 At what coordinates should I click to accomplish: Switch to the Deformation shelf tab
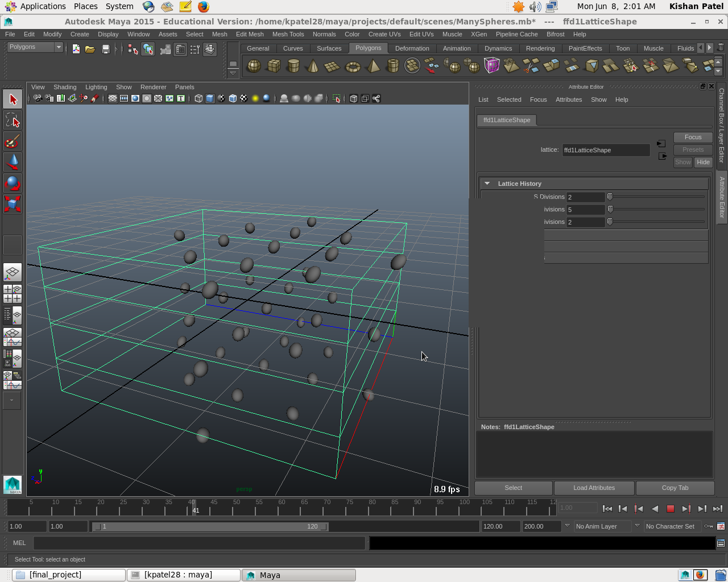(x=412, y=48)
